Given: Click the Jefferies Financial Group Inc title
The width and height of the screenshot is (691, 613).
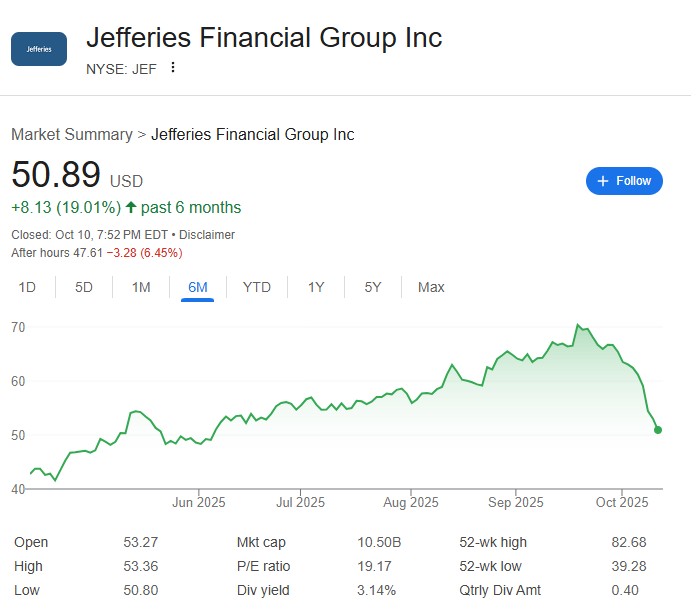Looking at the screenshot, I should (264, 38).
